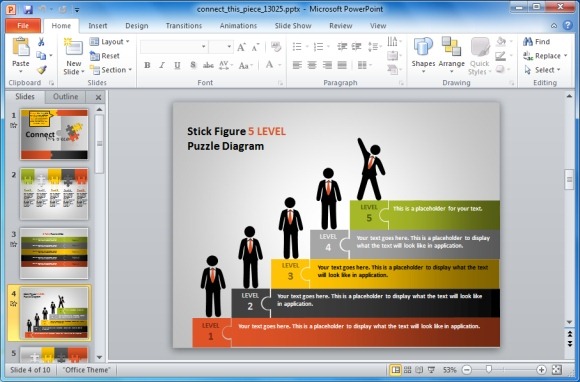Screen dimensions: 580x382
Task: Click the Paste clipboard icon
Action: 21,47
